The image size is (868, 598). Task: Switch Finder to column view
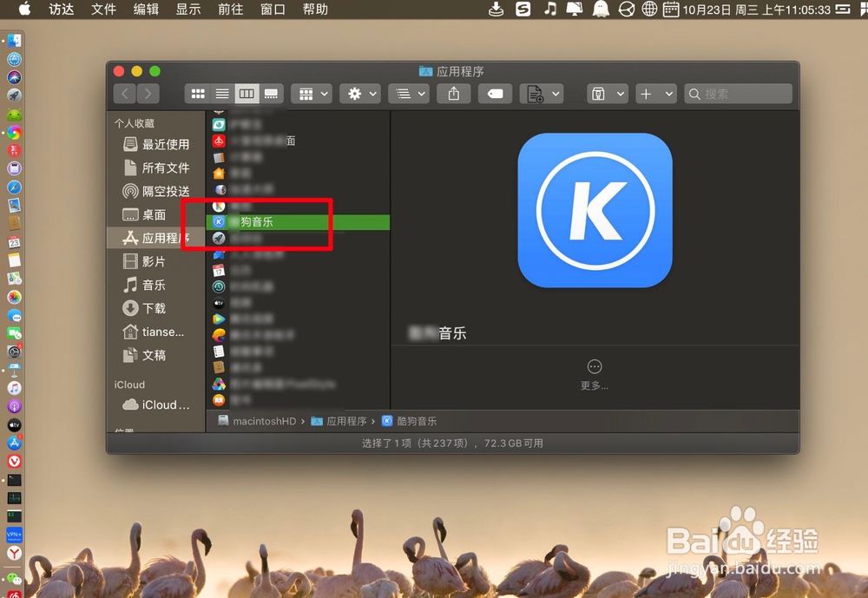(x=247, y=94)
